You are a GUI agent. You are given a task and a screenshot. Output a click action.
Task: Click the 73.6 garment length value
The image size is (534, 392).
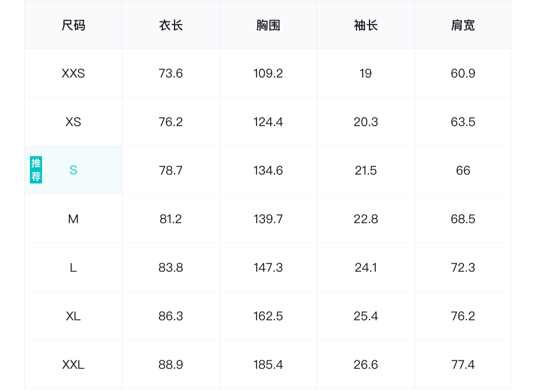tap(171, 73)
